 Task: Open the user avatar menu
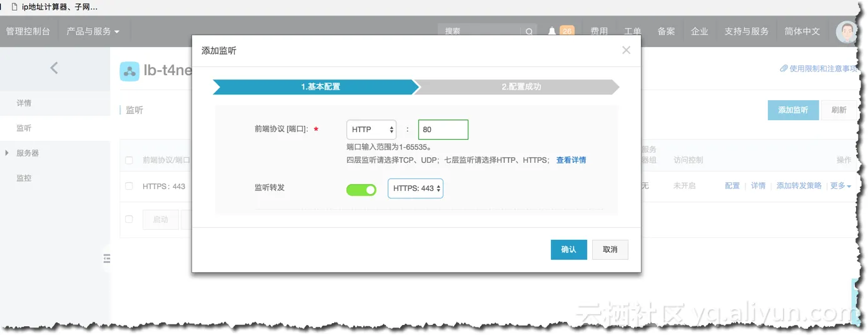coord(846,32)
